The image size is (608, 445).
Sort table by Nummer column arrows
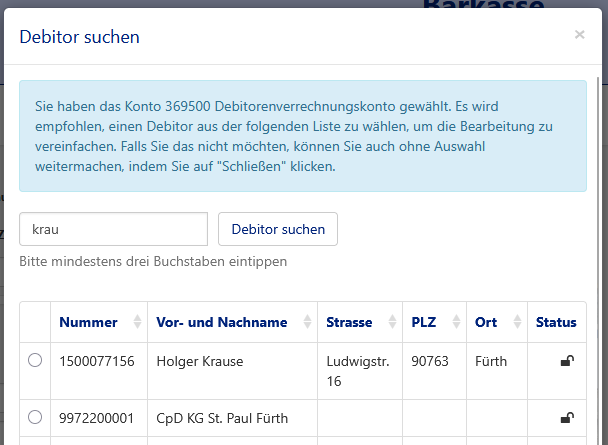[137, 322]
